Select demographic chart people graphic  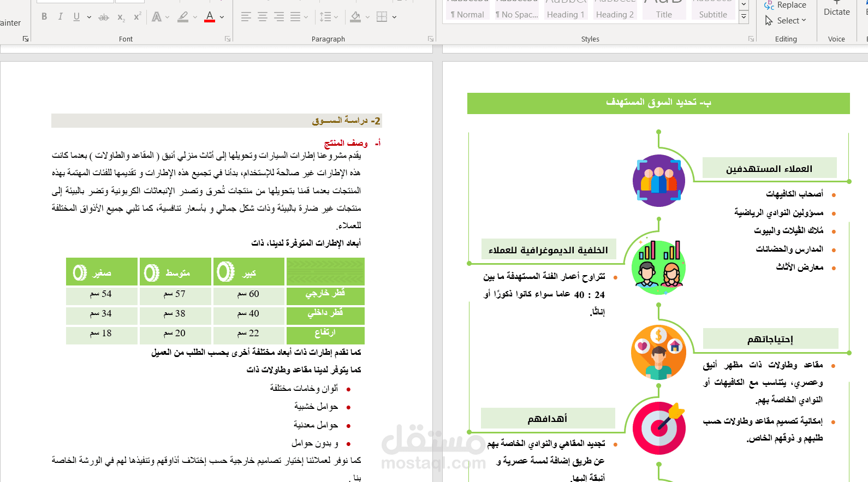tap(659, 267)
